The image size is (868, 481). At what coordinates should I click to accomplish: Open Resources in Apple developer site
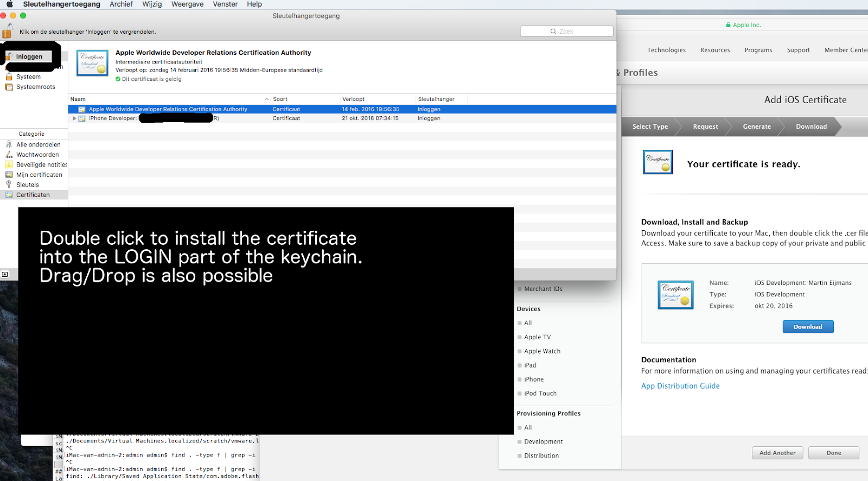[x=715, y=50]
